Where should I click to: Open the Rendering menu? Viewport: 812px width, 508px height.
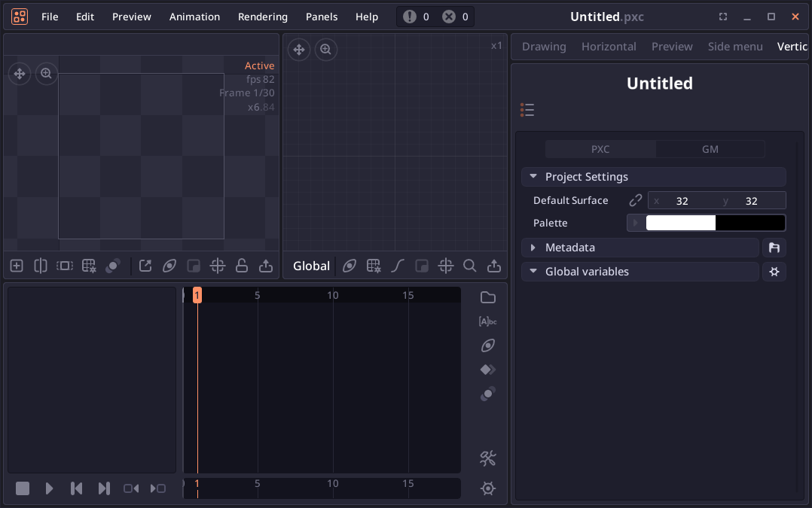262,17
